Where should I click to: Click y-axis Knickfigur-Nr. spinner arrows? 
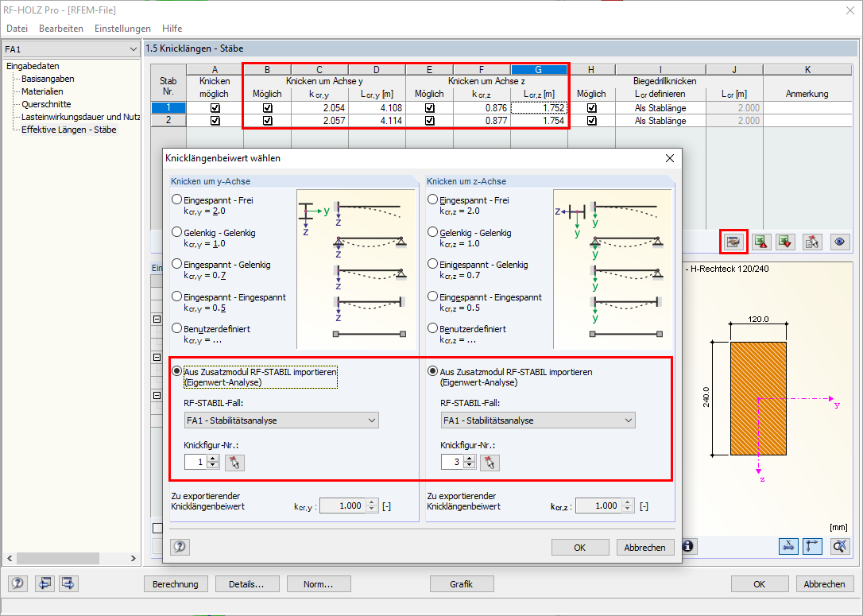click(x=213, y=462)
